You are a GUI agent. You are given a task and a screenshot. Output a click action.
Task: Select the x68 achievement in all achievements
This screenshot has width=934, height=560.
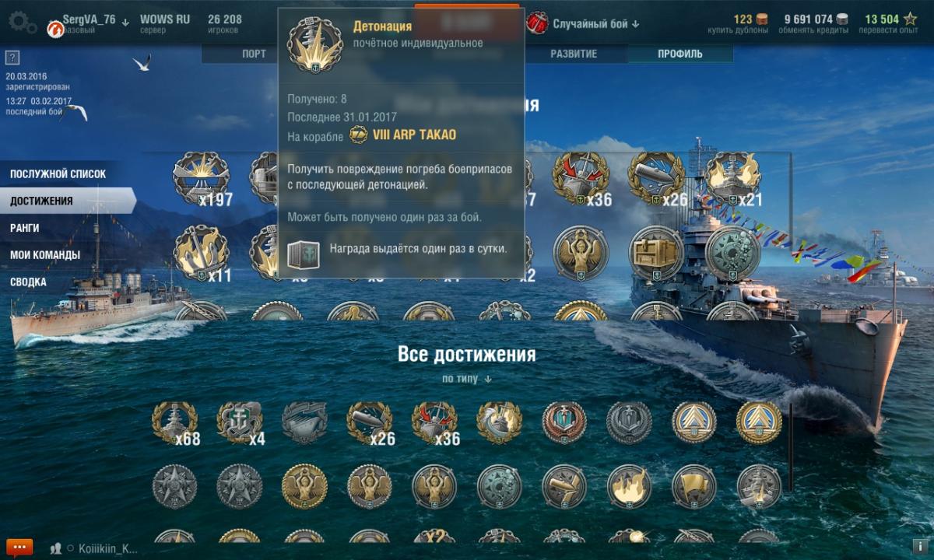tap(175, 423)
